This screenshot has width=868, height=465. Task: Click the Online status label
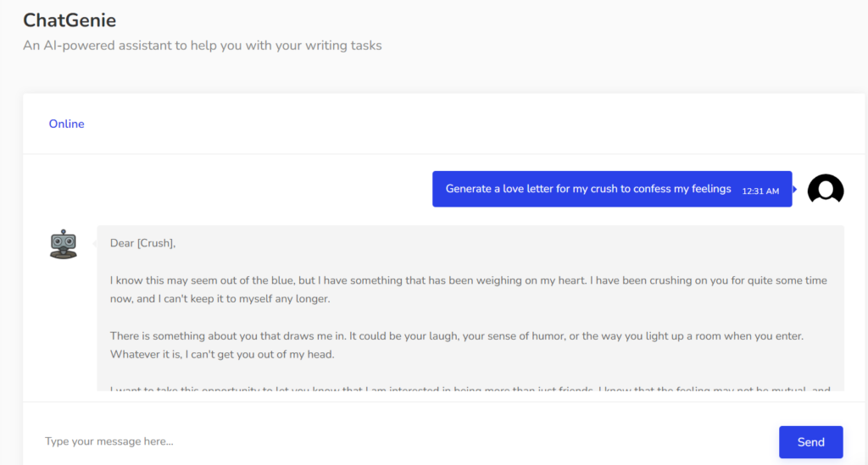pos(66,124)
